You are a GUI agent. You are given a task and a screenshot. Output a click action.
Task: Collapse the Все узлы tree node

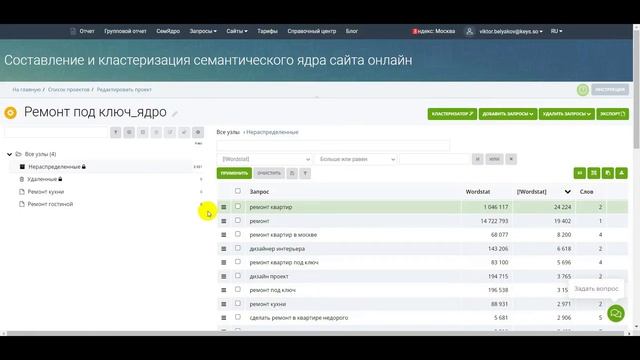coord(9,154)
